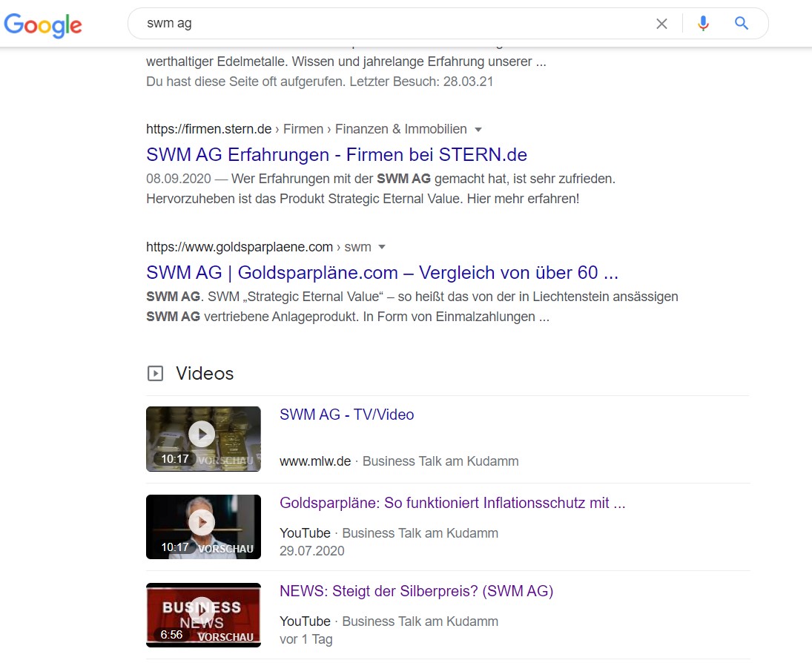Click the stern.de snippet dated 08.09.2020

[380, 188]
